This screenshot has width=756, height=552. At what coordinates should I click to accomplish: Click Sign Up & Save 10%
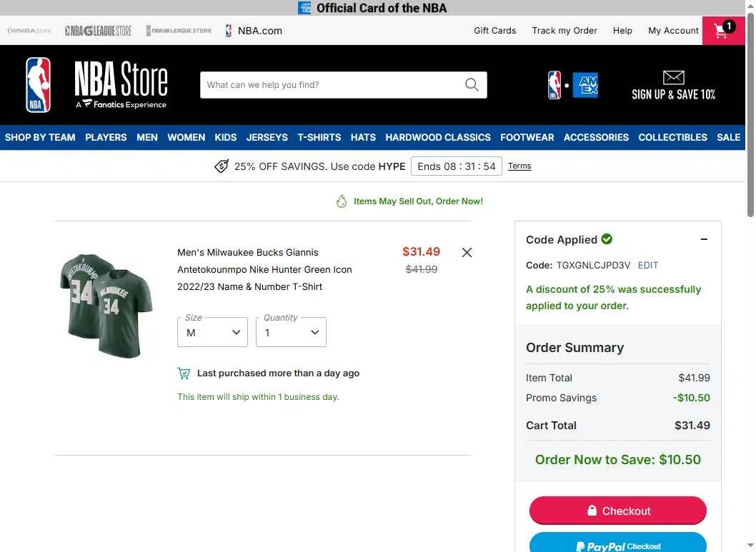tap(673, 94)
